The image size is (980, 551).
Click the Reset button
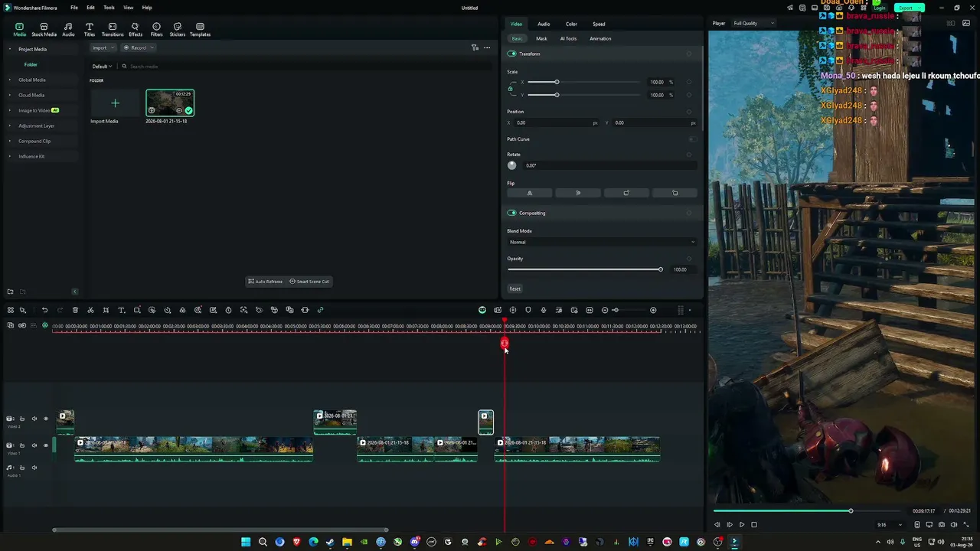coord(514,289)
